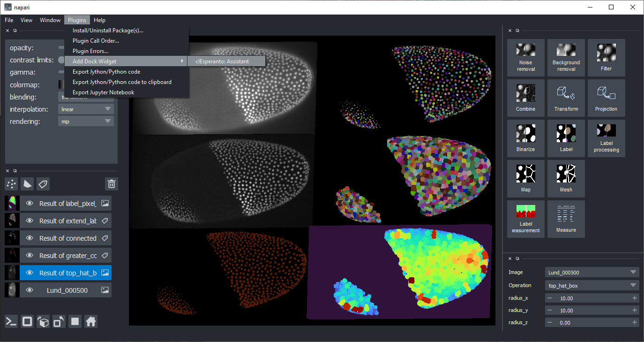Open the Noise removal tool

[526, 58]
